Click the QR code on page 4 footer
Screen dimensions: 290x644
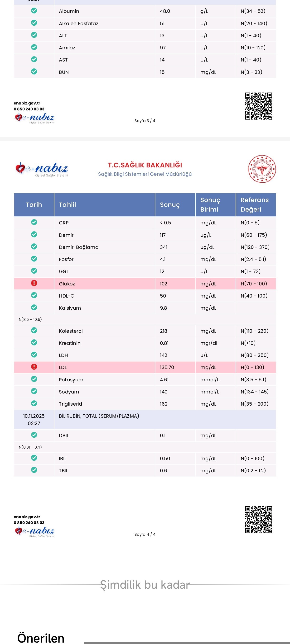[x=258, y=520]
